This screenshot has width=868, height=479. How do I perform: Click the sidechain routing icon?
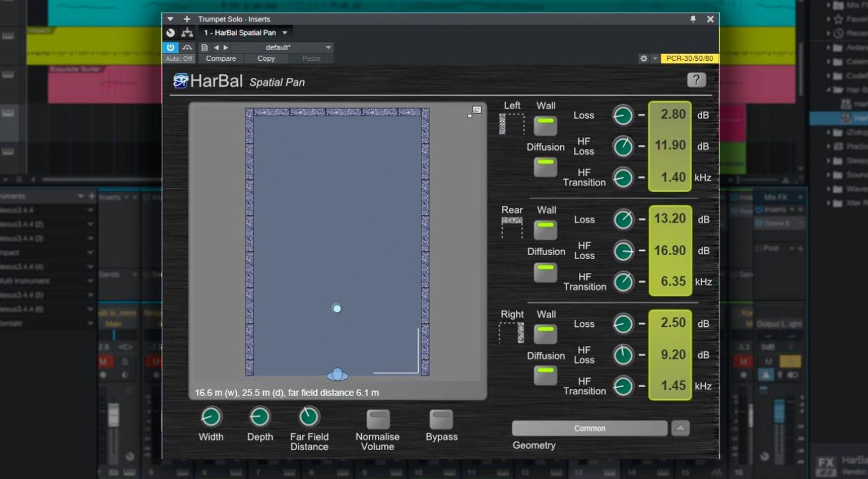point(187,33)
